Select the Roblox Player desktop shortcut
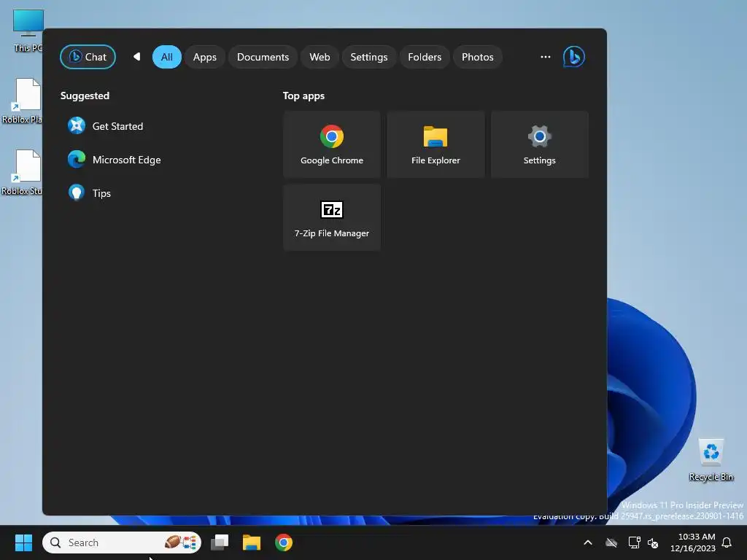The width and height of the screenshot is (747, 560). point(23,101)
